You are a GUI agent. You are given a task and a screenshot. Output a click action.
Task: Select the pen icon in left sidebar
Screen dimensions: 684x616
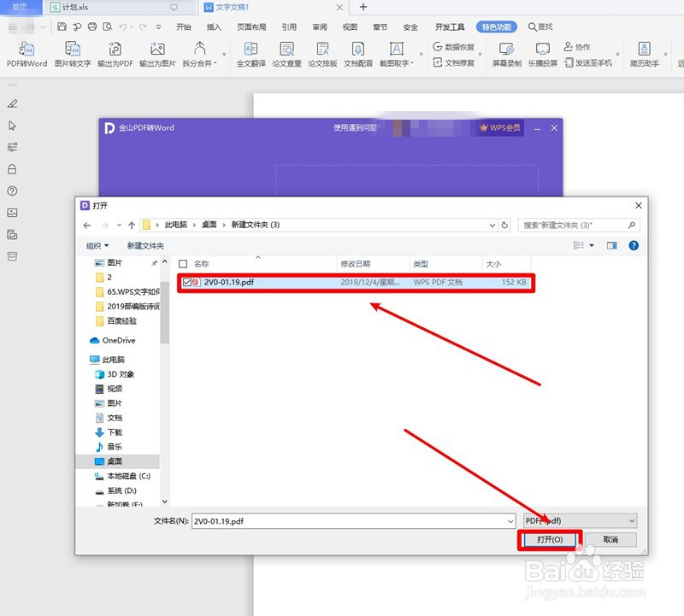tap(12, 103)
